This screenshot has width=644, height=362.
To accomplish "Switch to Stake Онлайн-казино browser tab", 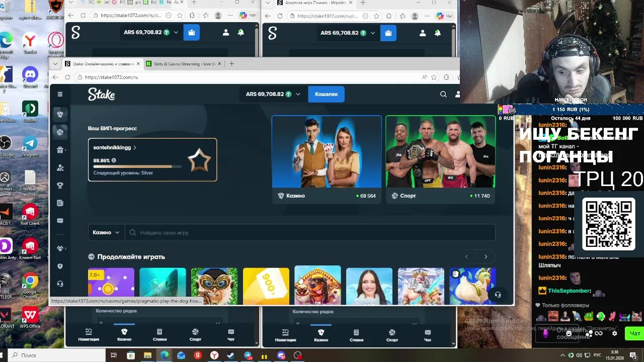I will click(x=103, y=64).
